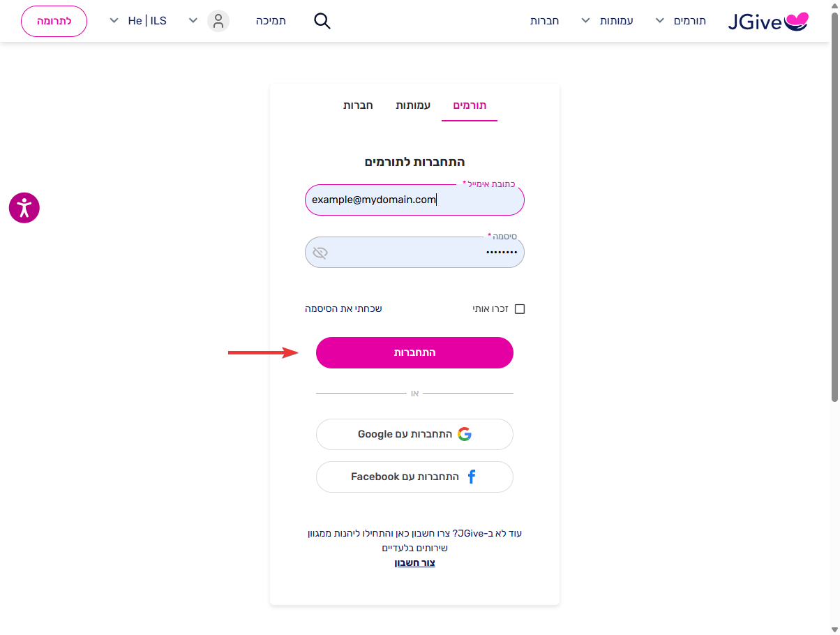
Task: Click the לתרומה donate button
Action: [54, 21]
